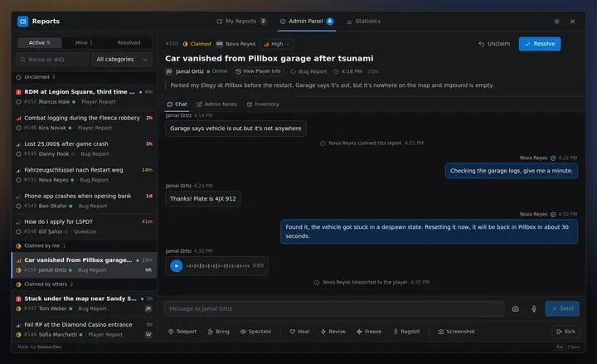The width and height of the screenshot is (597, 364).
Task: Collapse the Unclaimed section header
Action: coord(84,77)
